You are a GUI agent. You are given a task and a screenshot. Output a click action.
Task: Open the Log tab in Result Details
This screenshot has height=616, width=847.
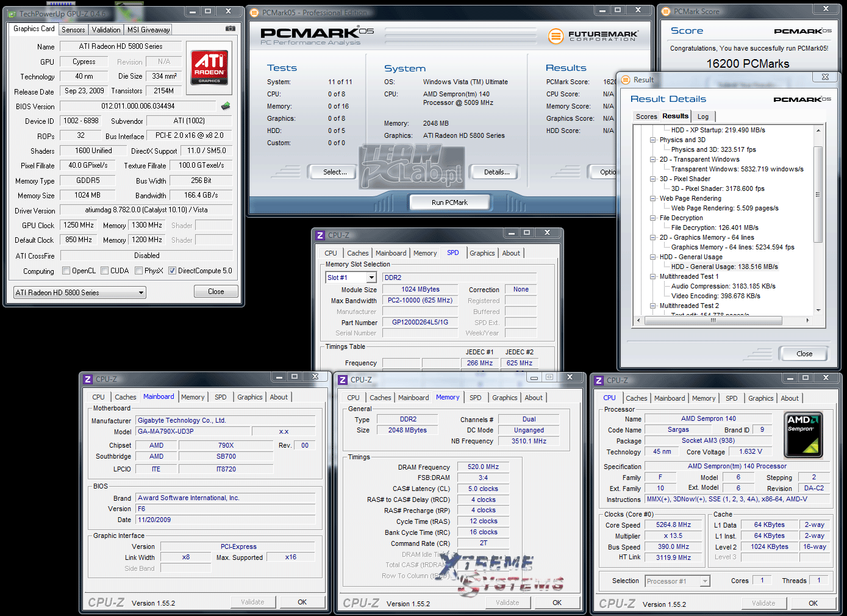[x=703, y=116]
